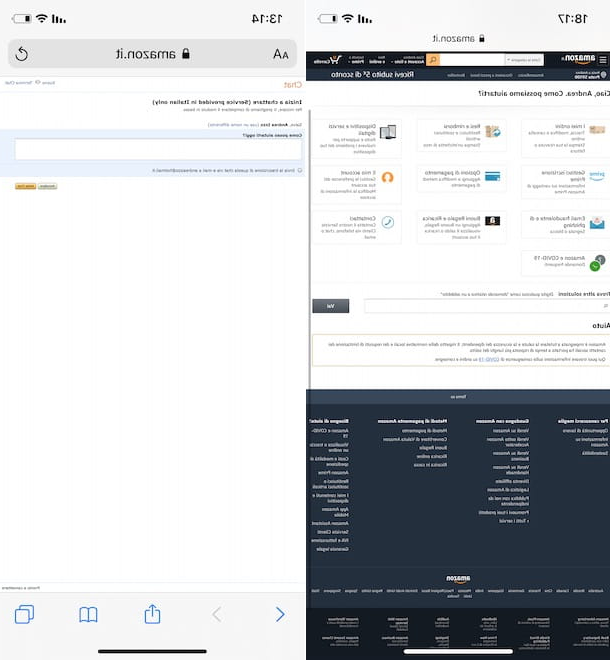This screenshot has height=660, width=610.
Task: Click the 'Tutti i servizi' footer link
Action: coord(514,521)
